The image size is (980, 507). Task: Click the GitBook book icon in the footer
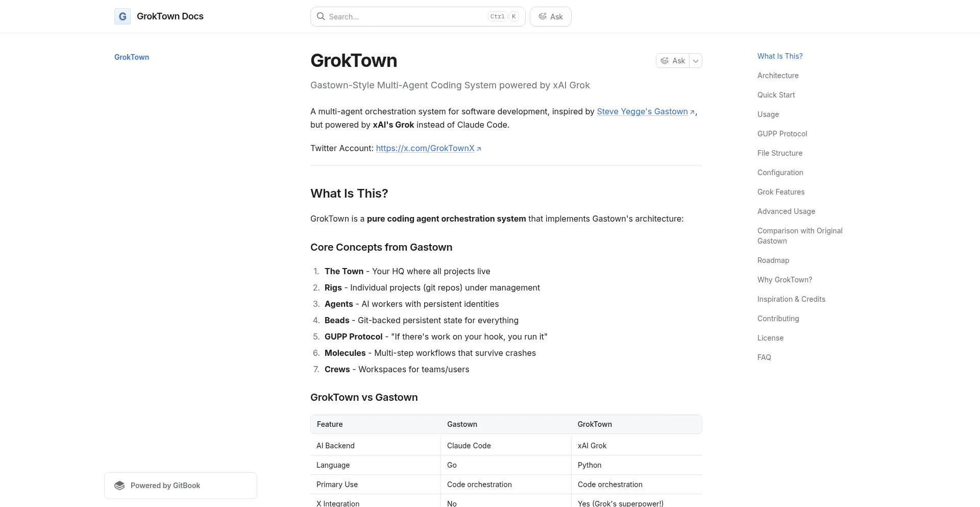pyautogui.click(x=119, y=485)
